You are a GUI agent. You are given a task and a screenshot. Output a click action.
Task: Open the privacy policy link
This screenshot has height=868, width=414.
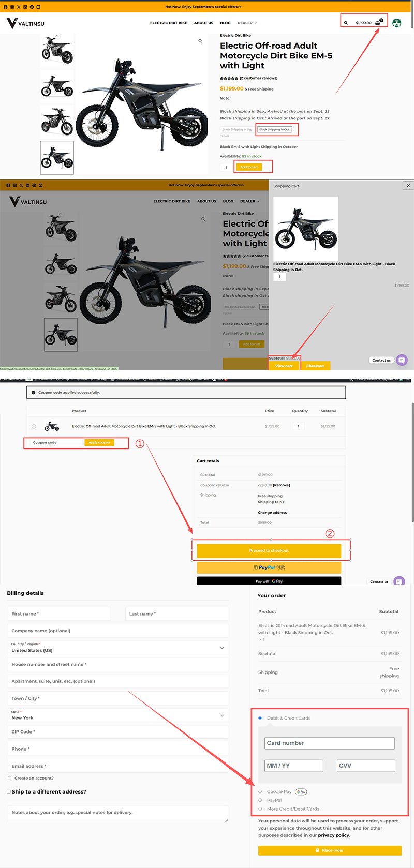click(334, 835)
